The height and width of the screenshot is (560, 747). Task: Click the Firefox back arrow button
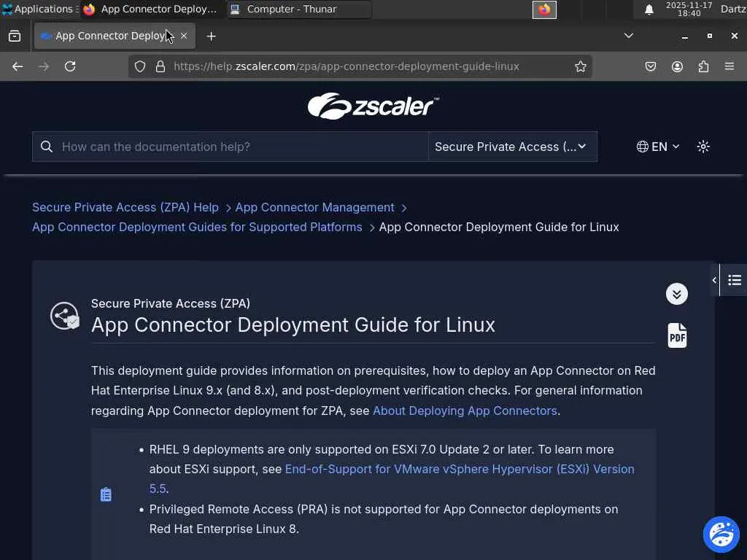coord(18,66)
